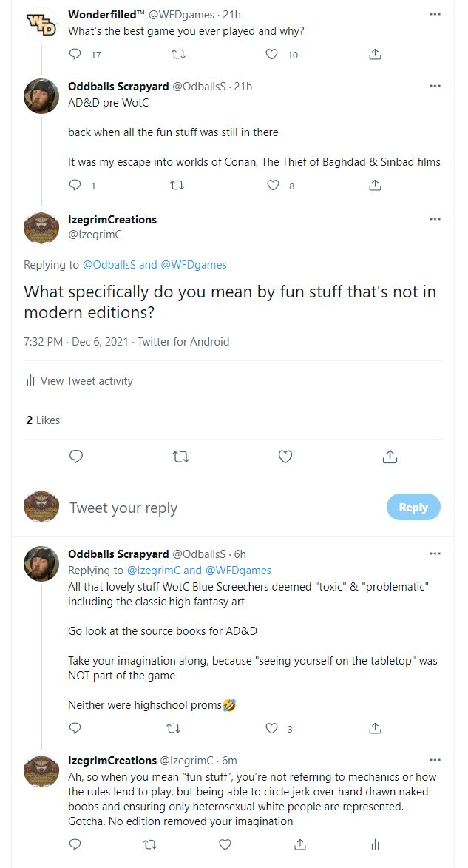This screenshot has width=468, height=868.
Task: Like the main IzegrimCreations tweet
Action: click(x=285, y=457)
